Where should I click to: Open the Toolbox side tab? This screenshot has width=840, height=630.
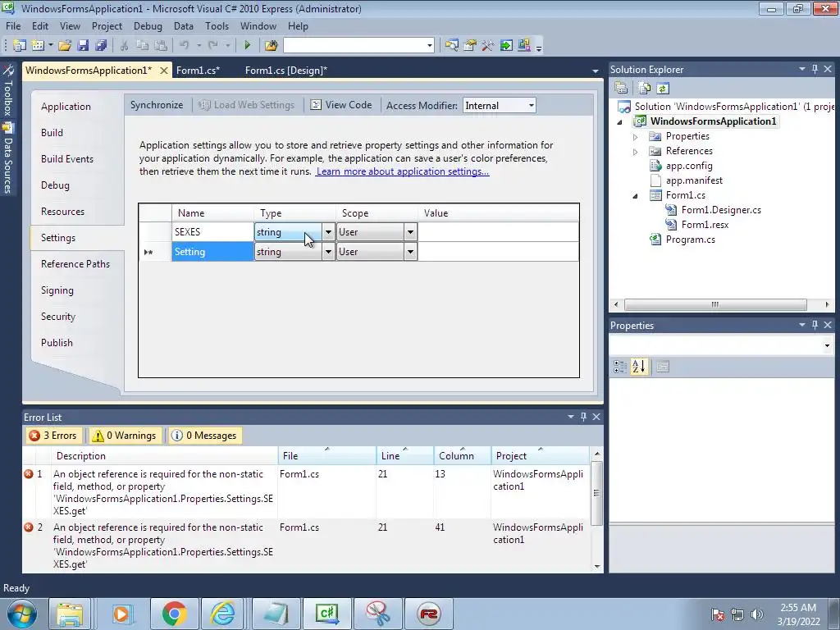pos(7,90)
